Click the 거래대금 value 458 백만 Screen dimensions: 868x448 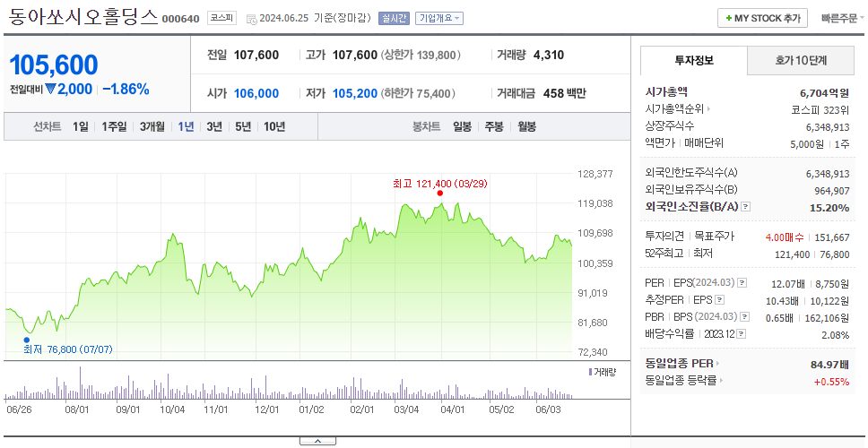pos(565,93)
